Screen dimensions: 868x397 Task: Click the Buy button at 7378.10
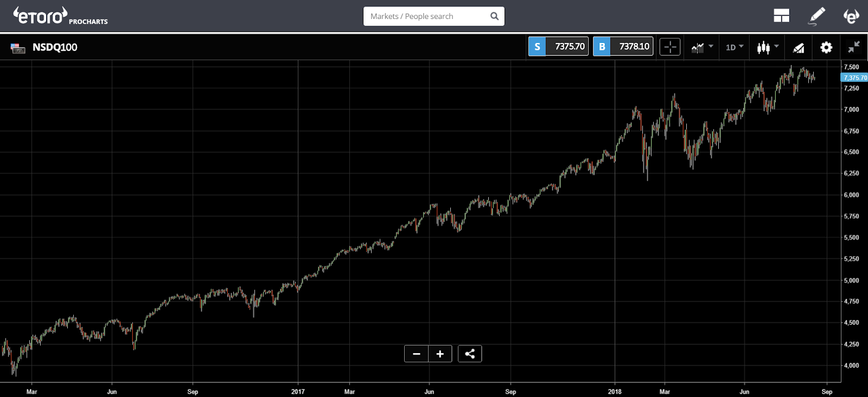623,47
